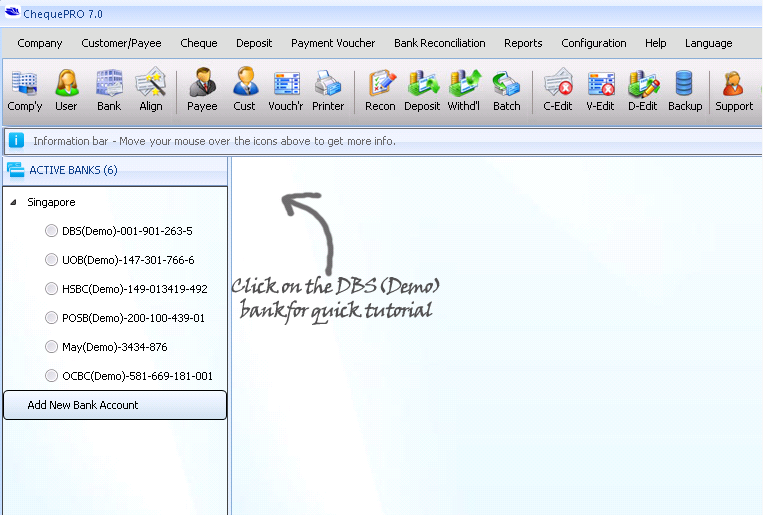This screenshot has height=515, width=763.
Task: Open the Language menu
Action: pyautogui.click(x=708, y=43)
